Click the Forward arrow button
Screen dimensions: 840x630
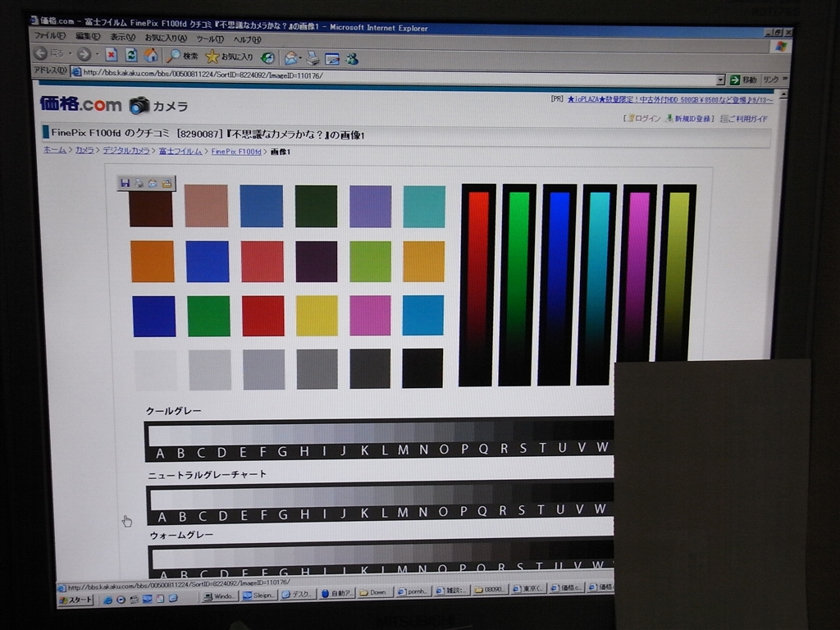(x=84, y=53)
